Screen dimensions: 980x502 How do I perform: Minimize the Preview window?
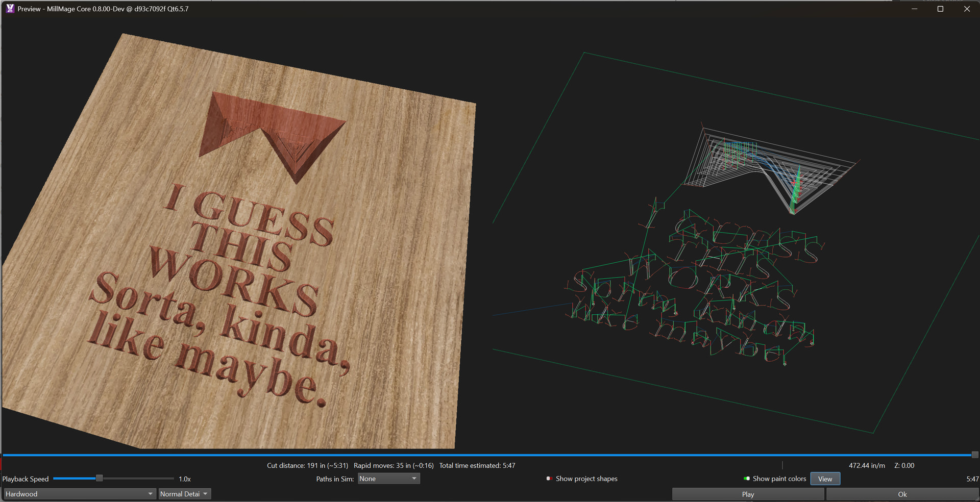click(x=914, y=9)
